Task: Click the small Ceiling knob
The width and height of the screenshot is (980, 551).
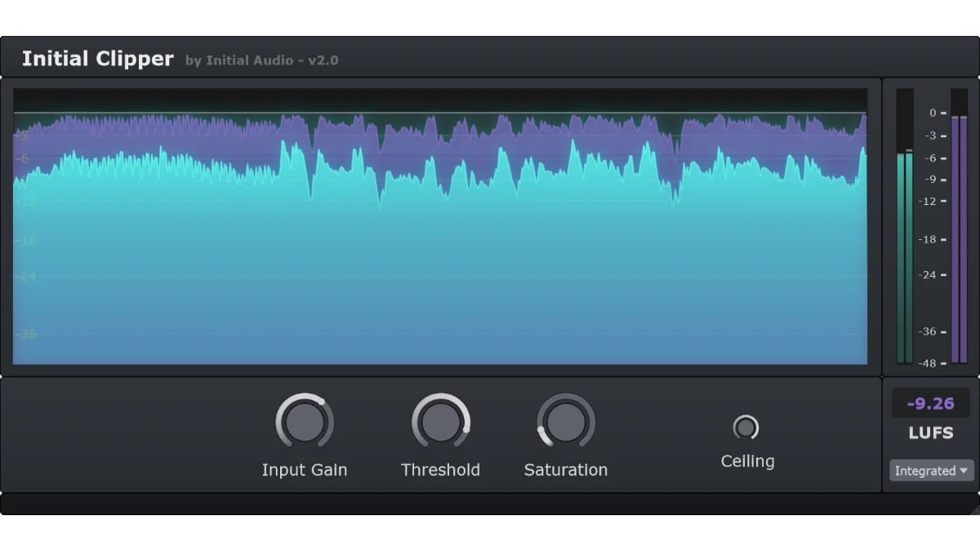Action: click(x=746, y=427)
